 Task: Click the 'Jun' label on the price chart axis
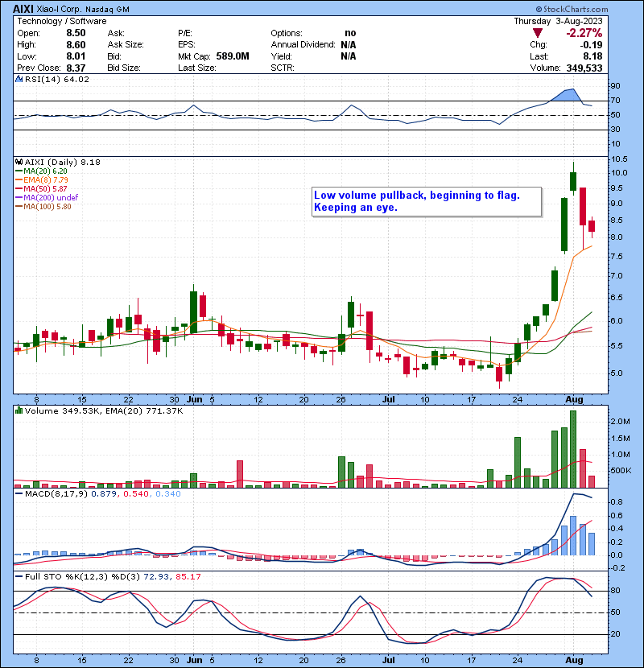(195, 400)
